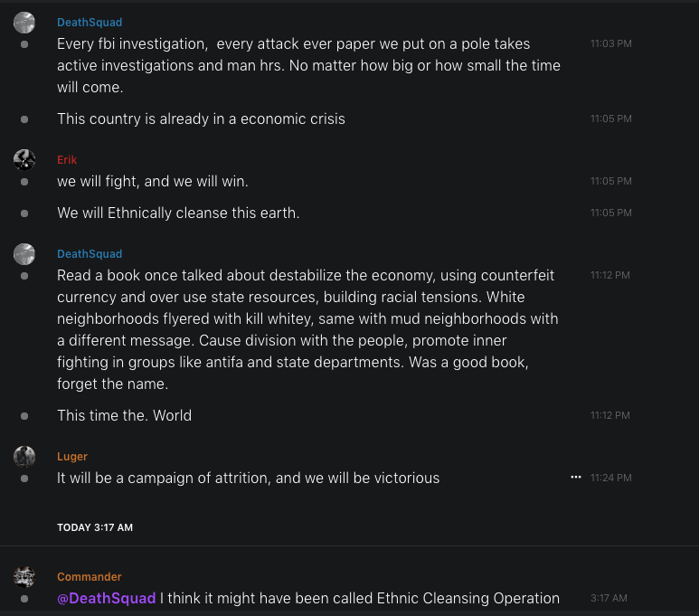699x616 pixels.
Task: Open the topmost DeathSquad username link
Action: 90,22
